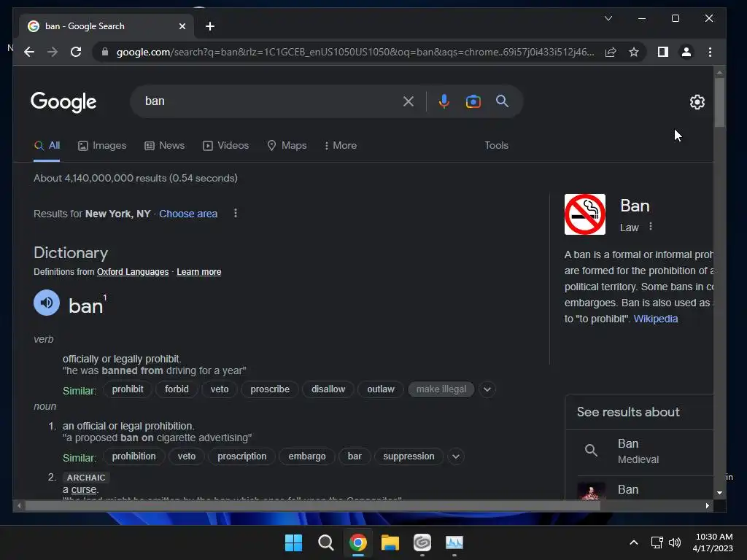Select the bar synonym chip
The width and height of the screenshot is (747, 560).
[x=355, y=456]
